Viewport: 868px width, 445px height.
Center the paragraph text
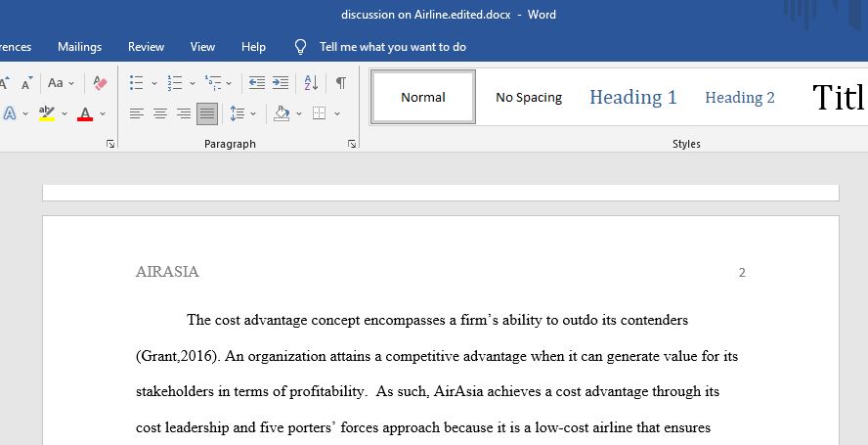coord(160,113)
